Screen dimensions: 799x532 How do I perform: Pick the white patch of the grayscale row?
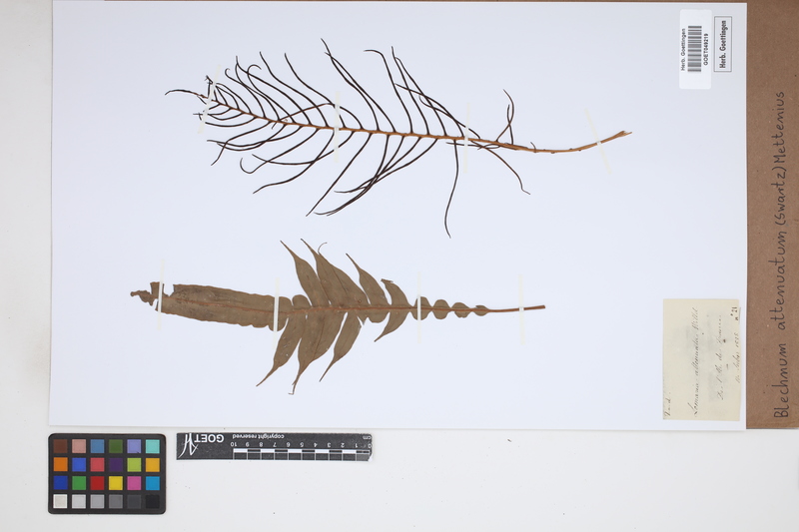coord(60,501)
